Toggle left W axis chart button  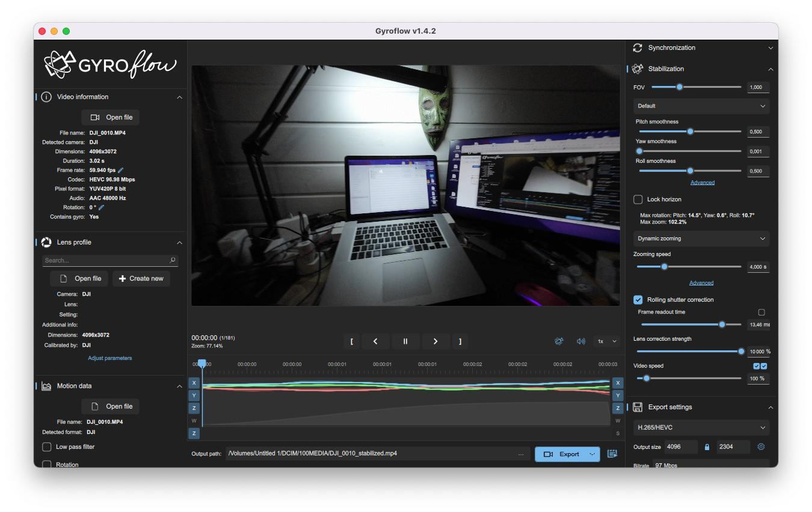194,421
